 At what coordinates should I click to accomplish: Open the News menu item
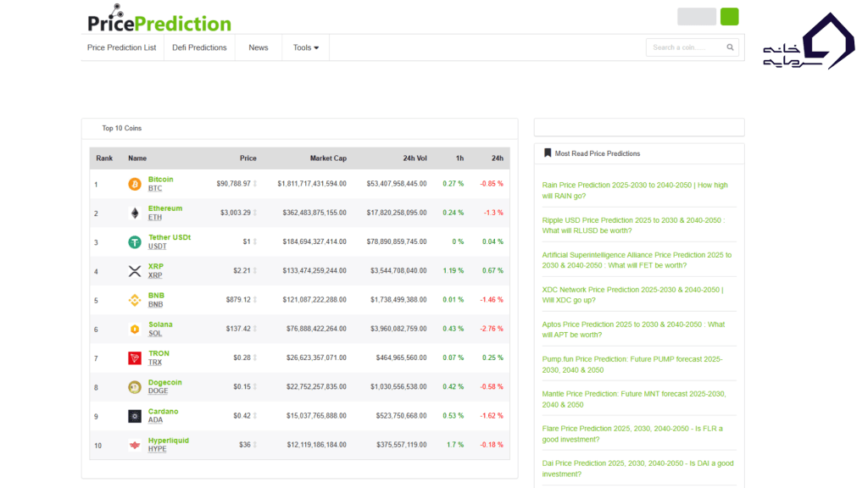coord(258,47)
